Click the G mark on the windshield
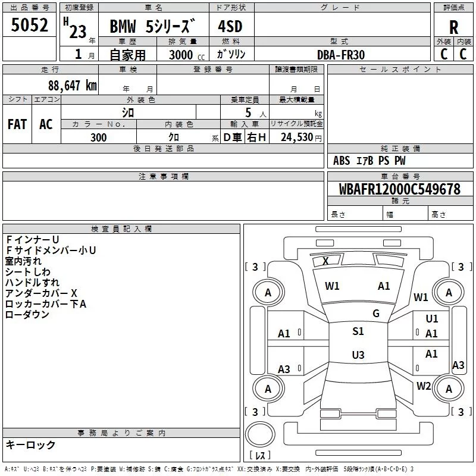Viewport: 476px width, 476px height. [x=375, y=314]
